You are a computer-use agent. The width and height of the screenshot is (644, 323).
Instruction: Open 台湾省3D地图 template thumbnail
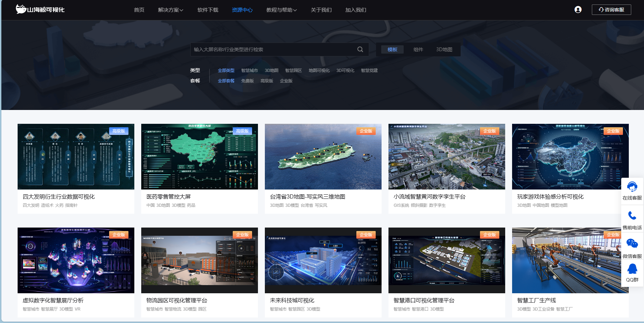[323, 157]
